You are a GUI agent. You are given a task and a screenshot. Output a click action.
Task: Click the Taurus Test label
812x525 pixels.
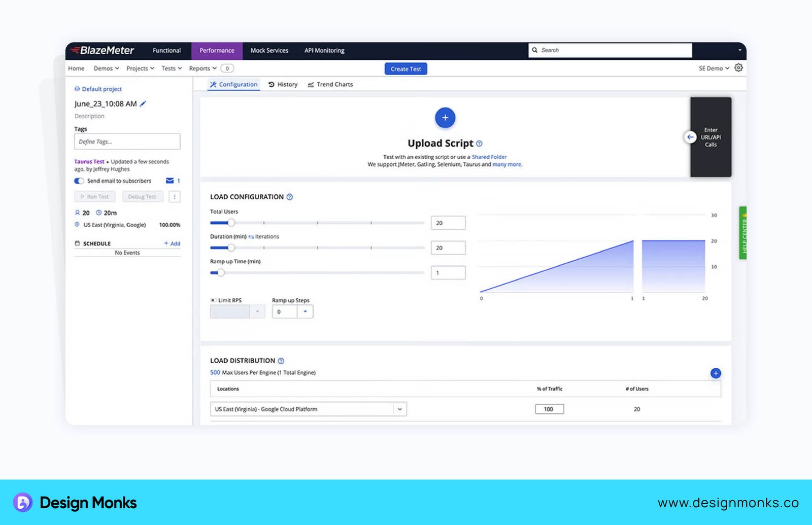coord(89,161)
